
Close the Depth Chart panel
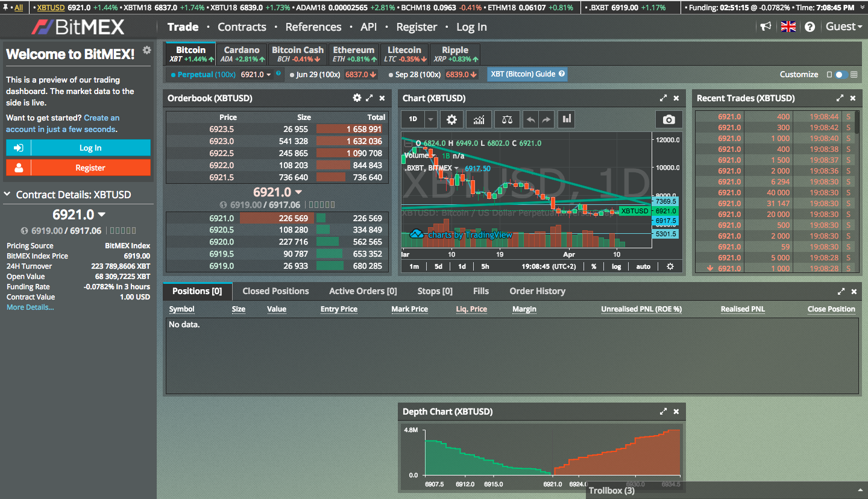(676, 412)
